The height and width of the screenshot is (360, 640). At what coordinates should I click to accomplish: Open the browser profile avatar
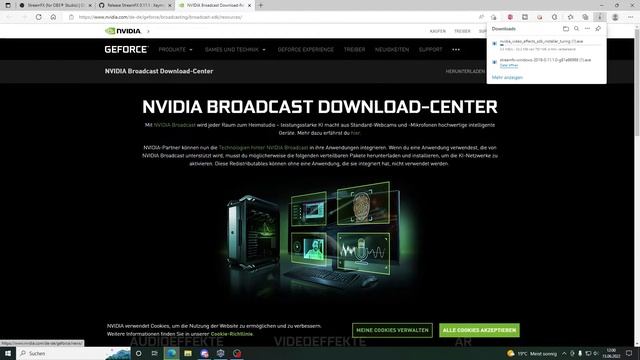click(615, 17)
